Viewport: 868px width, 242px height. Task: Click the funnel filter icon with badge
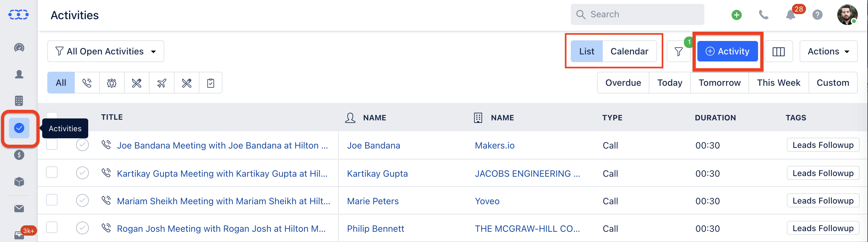678,52
